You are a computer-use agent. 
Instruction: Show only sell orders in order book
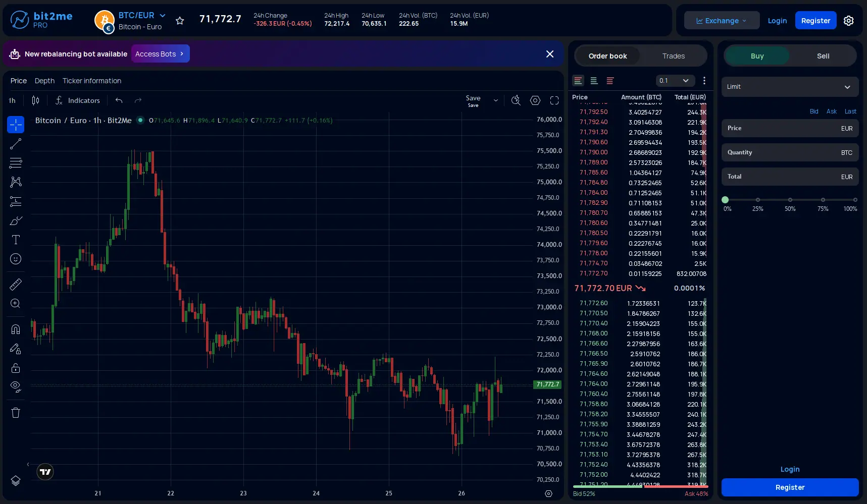pyautogui.click(x=610, y=81)
